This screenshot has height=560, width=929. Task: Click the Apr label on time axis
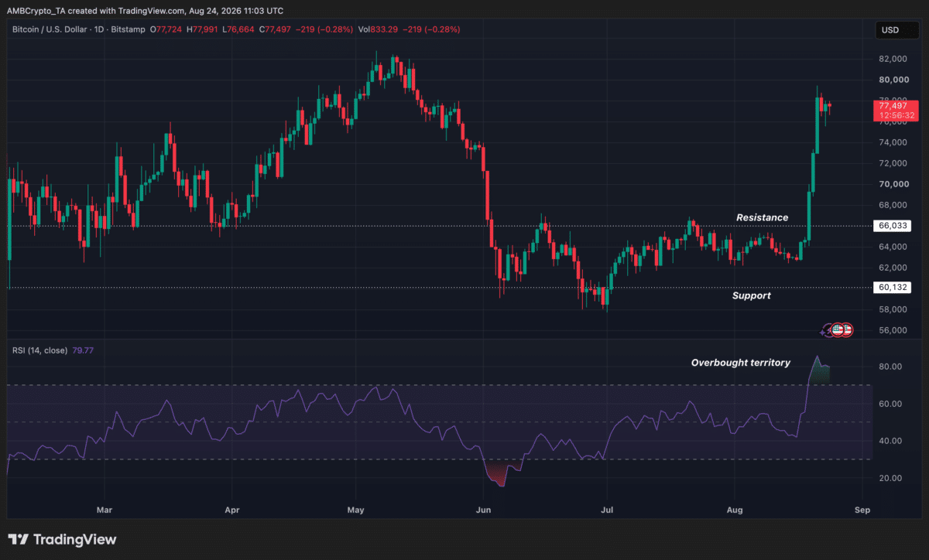point(231,510)
